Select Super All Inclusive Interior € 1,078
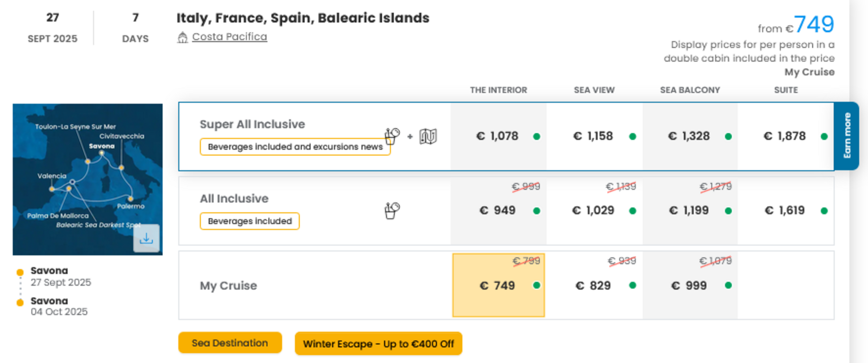Screen dimensions: 868x363 tap(498, 136)
